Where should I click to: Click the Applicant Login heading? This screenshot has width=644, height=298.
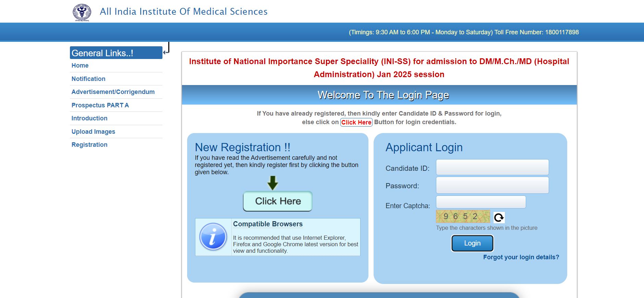pyautogui.click(x=424, y=147)
